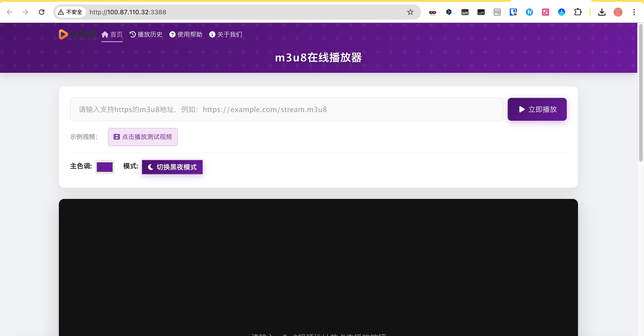This screenshot has width=644, height=336.
Task: Click the 不安全 site security warning
Action: pyautogui.click(x=70, y=12)
